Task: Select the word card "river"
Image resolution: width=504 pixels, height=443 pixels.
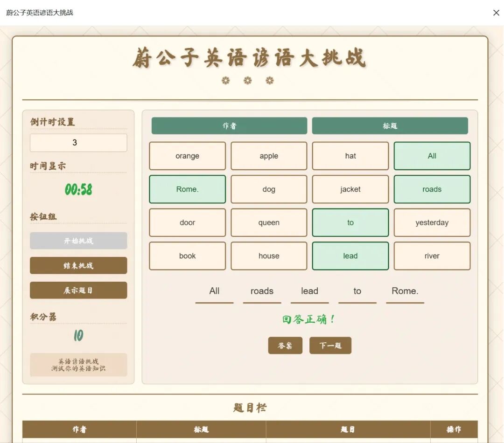Action: pos(432,256)
